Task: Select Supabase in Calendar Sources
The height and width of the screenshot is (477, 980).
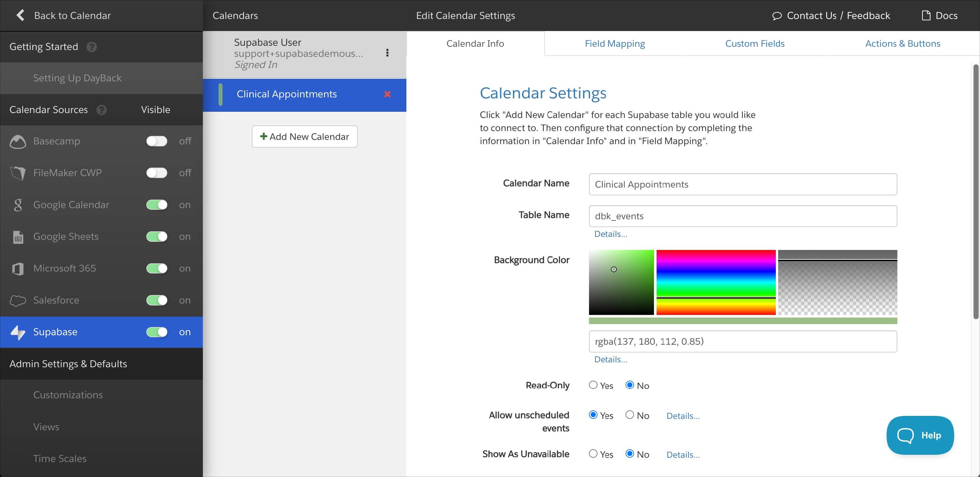Action: coord(101,332)
